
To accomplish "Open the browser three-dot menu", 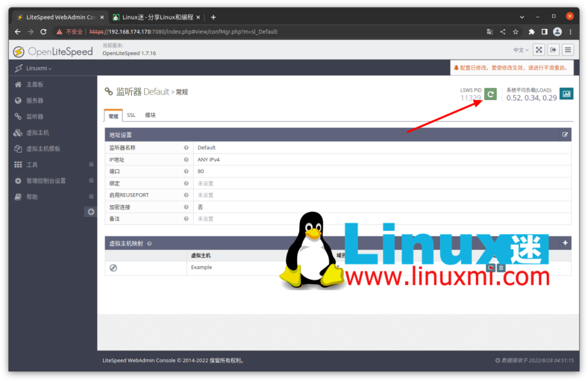I will click(571, 32).
